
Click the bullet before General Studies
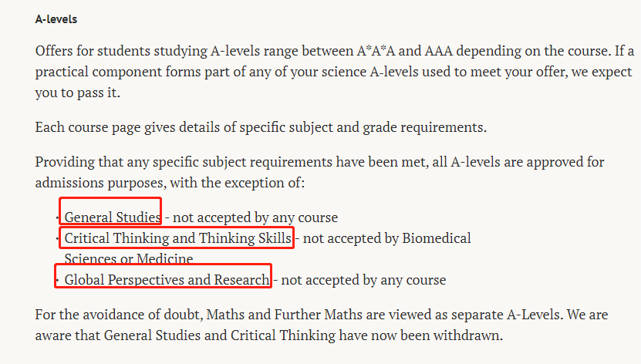pyautogui.click(x=57, y=218)
